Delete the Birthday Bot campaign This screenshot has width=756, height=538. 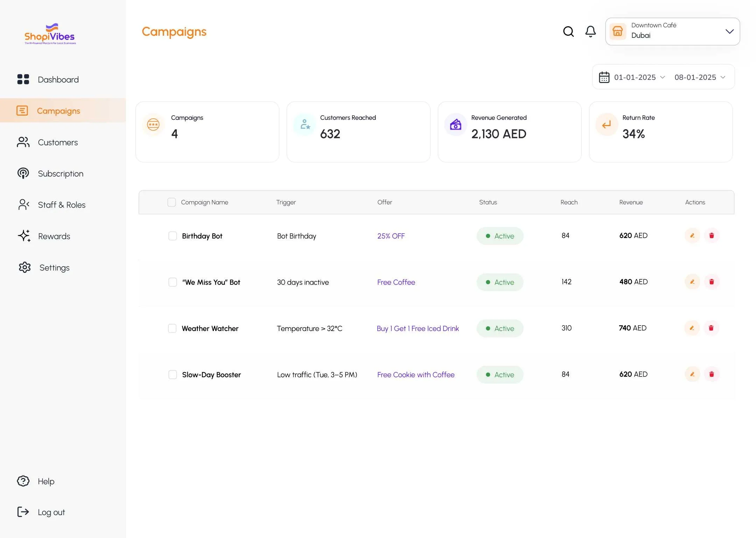(712, 235)
